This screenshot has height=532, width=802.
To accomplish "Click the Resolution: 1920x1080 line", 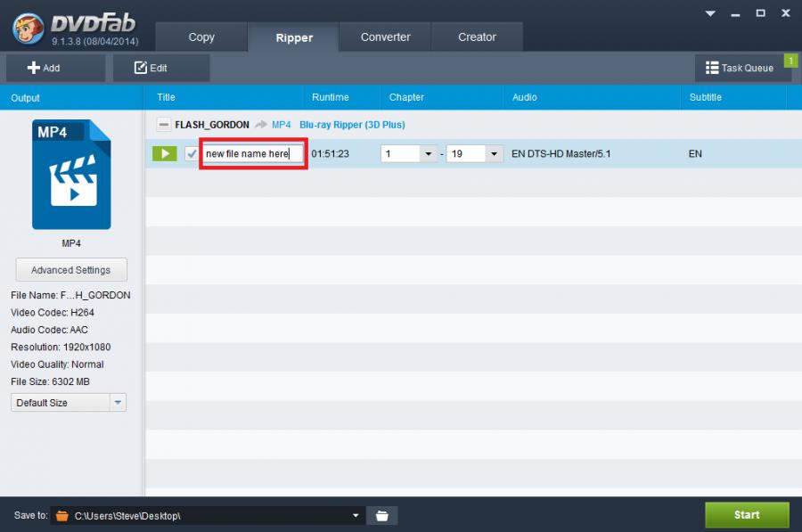I will 61,347.
